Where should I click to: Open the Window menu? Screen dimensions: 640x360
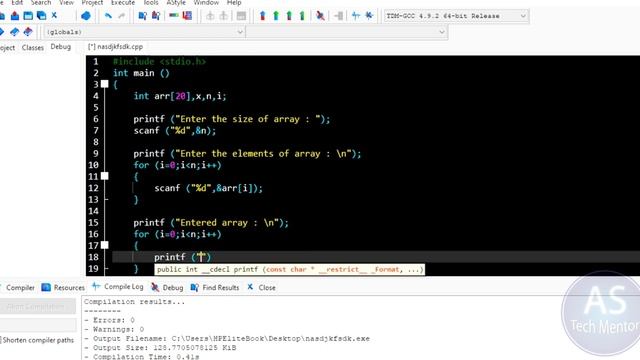point(206,3)
